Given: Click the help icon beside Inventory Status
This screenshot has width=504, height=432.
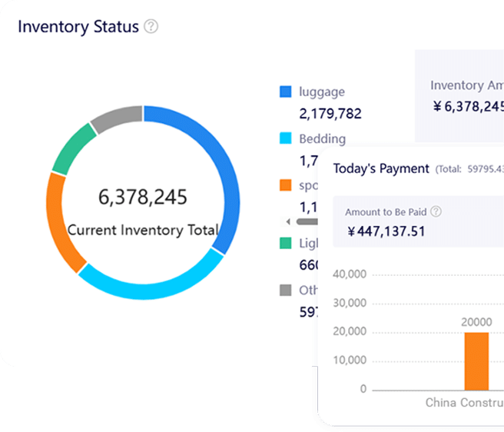Looking at the screenshot, I should (151, 27).
